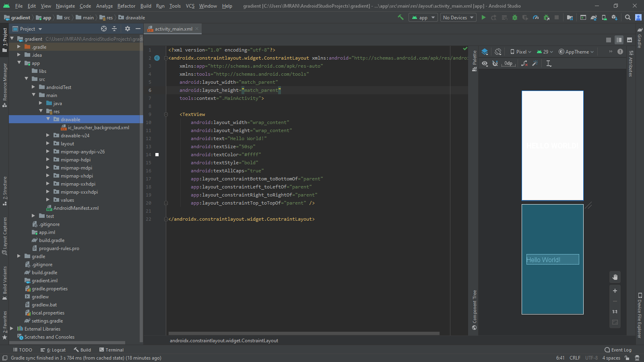Zoom in on the layout preview
644x362 pixels.
click(615, 291)
